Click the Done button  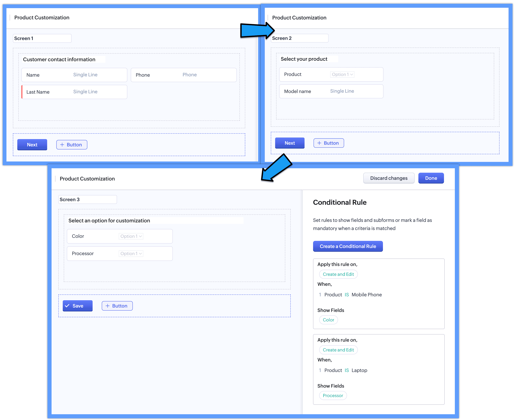click(x=431, y=178)
